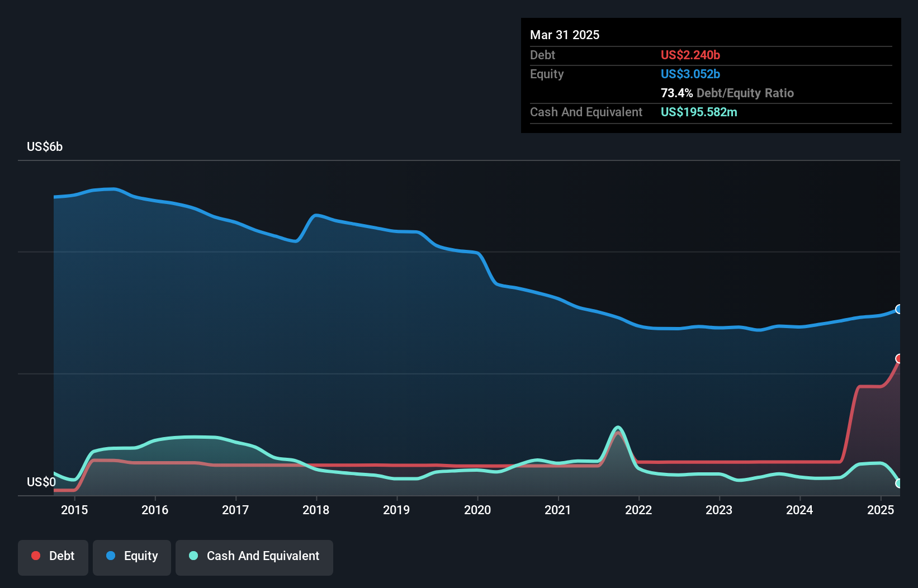
Task: Select the red debt endpoint marker on the chart
Action: coord(899,359)
